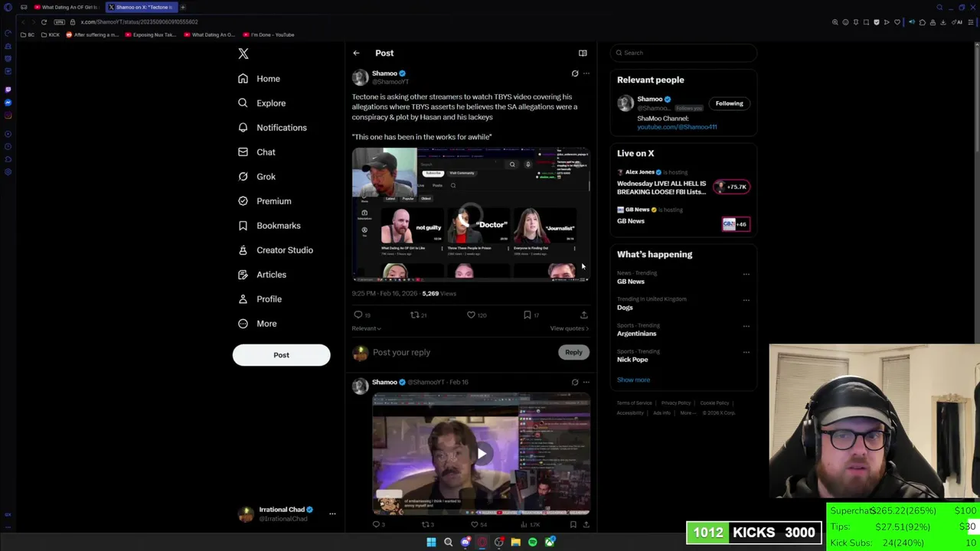The image size is (980, 551).
Task: Open Bookmarks in the sidebar
Action: (269, 226)
